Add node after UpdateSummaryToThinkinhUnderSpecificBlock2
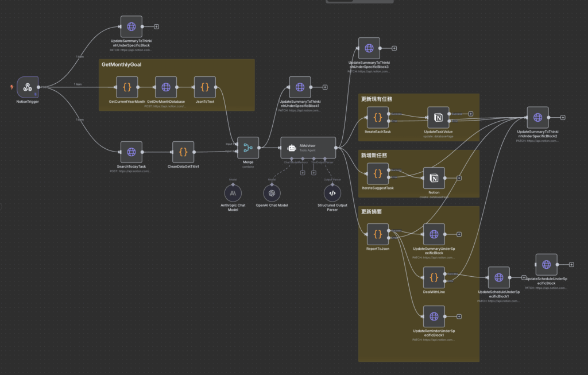 [x=563, y=118]
